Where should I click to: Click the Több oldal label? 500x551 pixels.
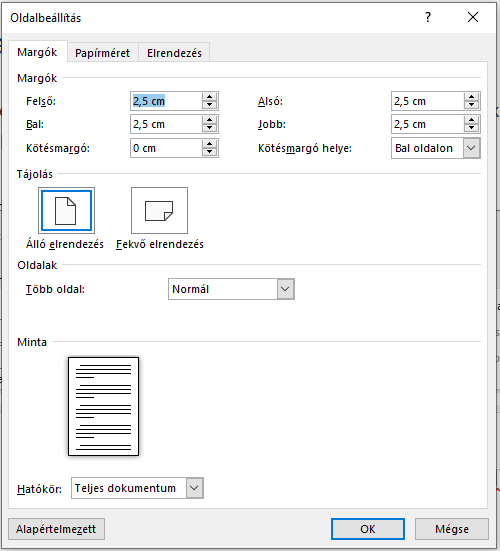[x=55, y=289]
